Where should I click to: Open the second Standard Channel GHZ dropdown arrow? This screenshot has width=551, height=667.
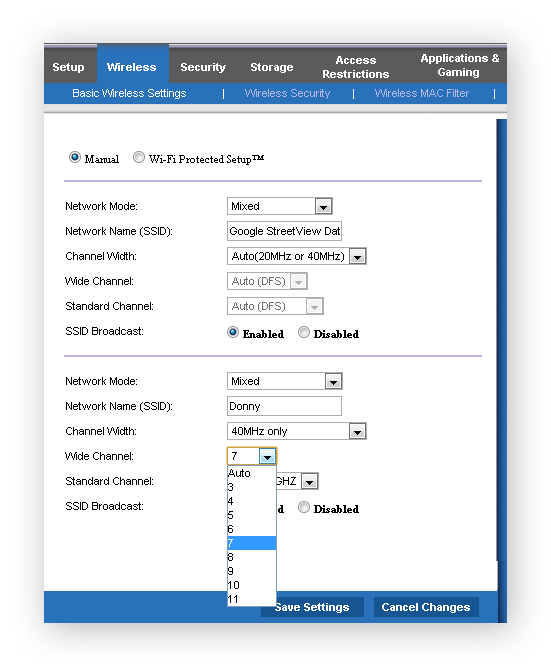(x=309, y=482)
